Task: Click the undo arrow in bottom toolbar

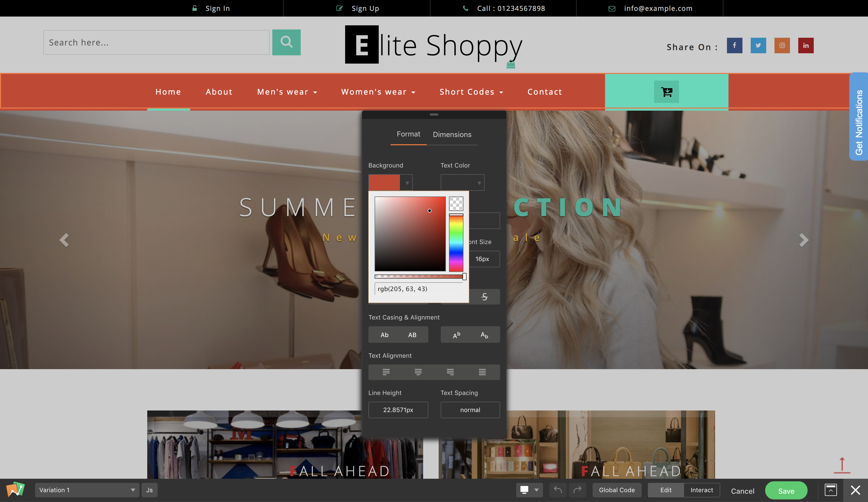Action: coord(558,490)
